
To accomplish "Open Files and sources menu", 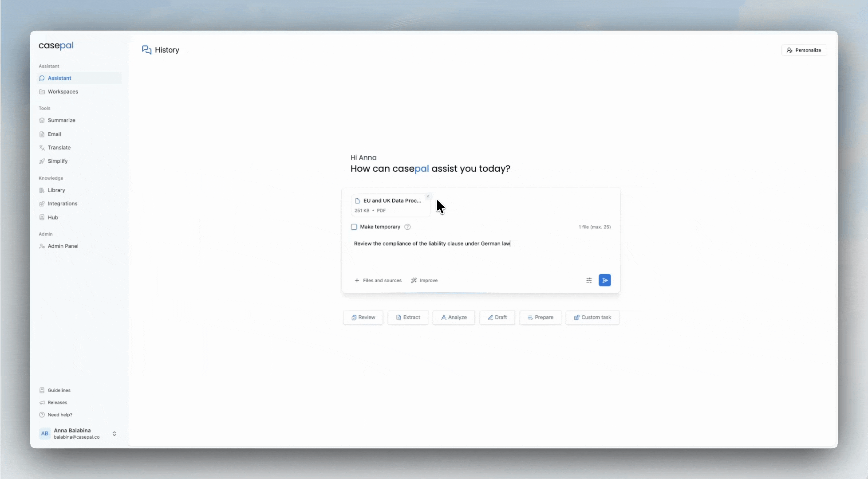I will coord(378,280).
